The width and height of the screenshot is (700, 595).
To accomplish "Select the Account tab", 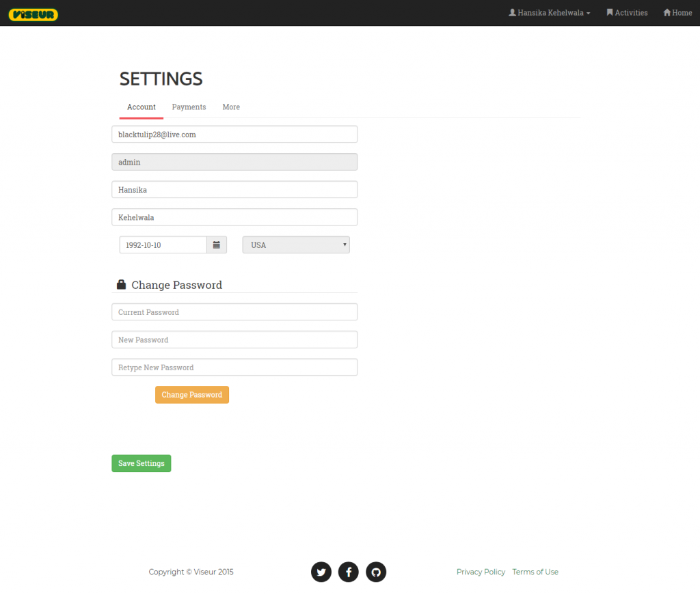I will (142, 107).
